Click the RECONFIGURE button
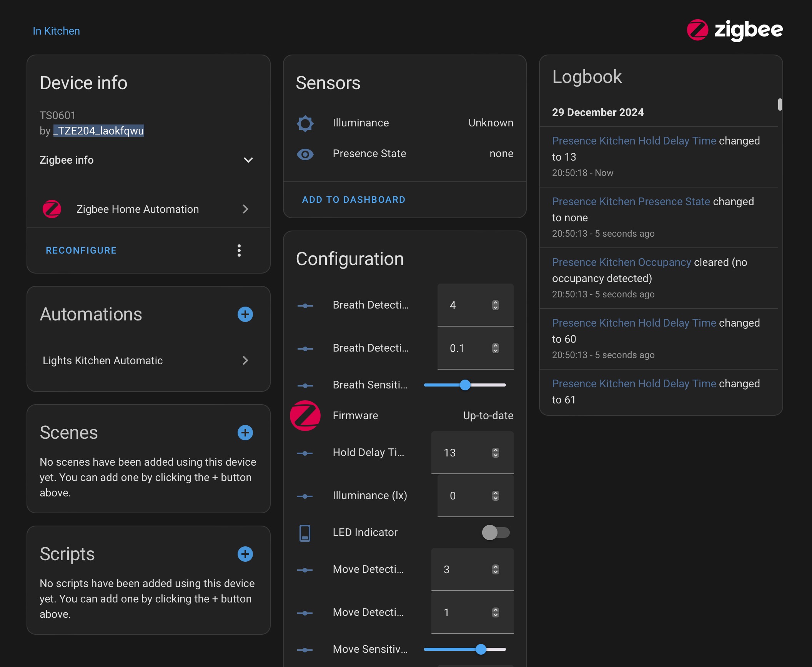The height and width of the screenshot is (667, 812). coord(81,250)
